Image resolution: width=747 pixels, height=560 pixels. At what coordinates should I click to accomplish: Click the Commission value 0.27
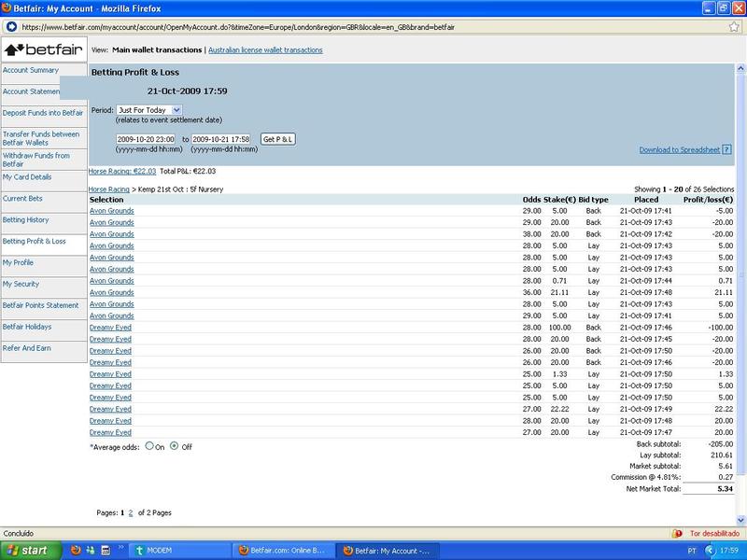pyautogui.click(x=726, y=477)
